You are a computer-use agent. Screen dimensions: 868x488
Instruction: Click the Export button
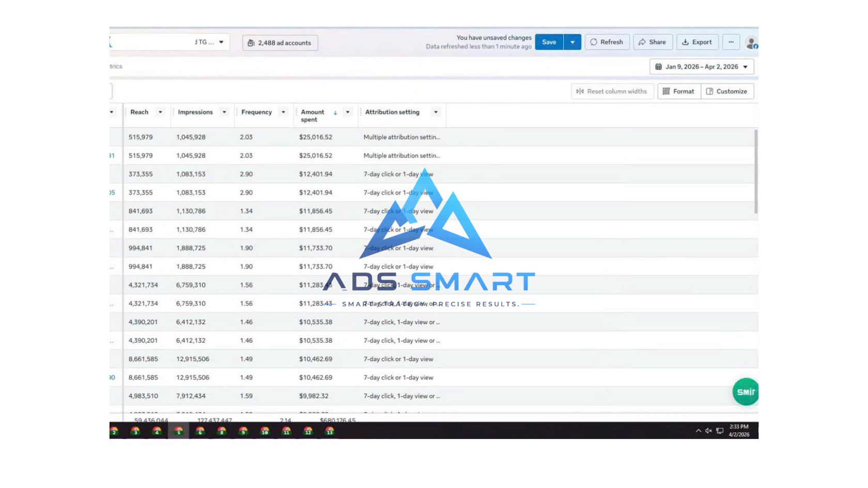click(x=698, y=42)
